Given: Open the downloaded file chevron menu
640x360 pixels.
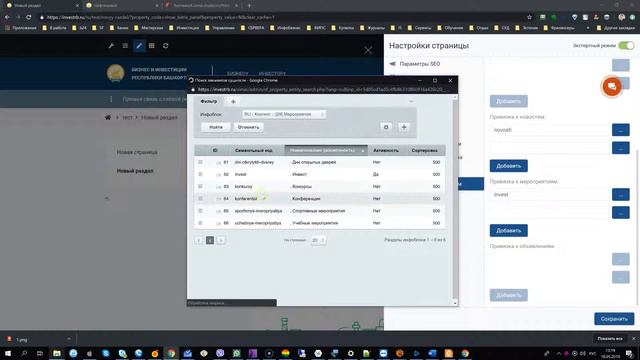Looking at the screenshot, I should (69, 339).
